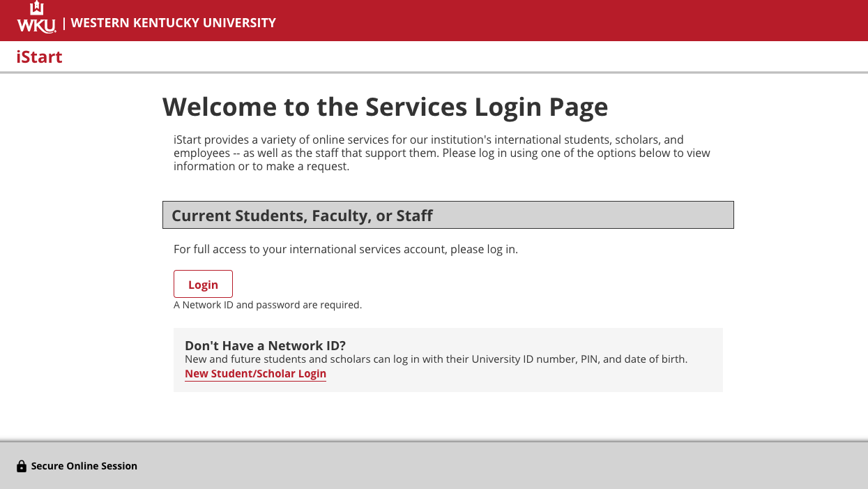The width and height of the screenshot is (868, 489).
Task: Open the Western Kentucky University menu bar link
Action: (173, 22)
